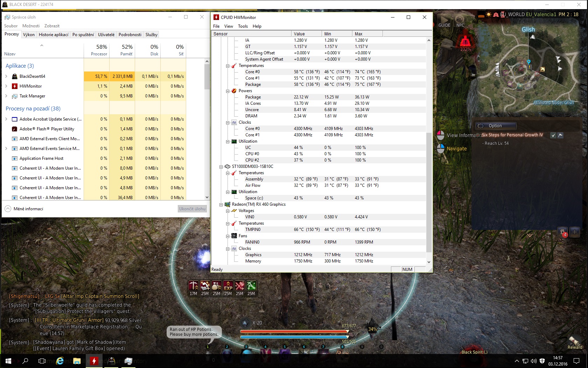Open Task View on the taskbar
Viewport: 588px width, 368px height.
[42, 361]
